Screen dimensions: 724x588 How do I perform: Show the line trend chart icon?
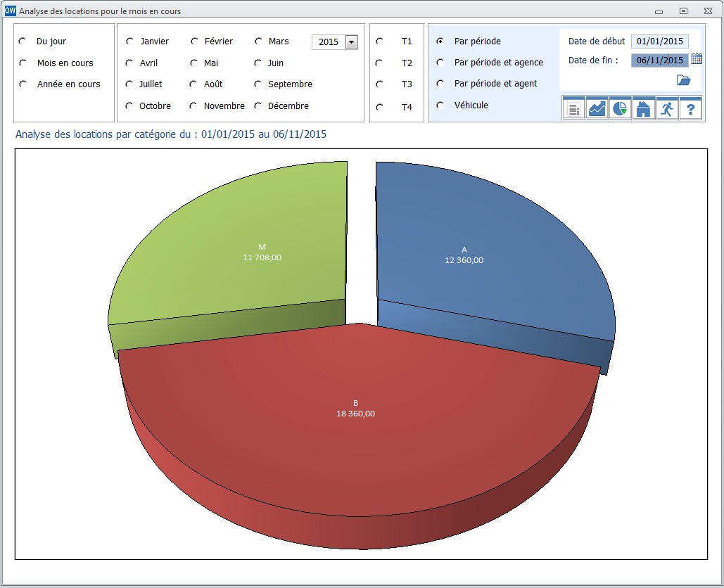[x=597, y=109]
